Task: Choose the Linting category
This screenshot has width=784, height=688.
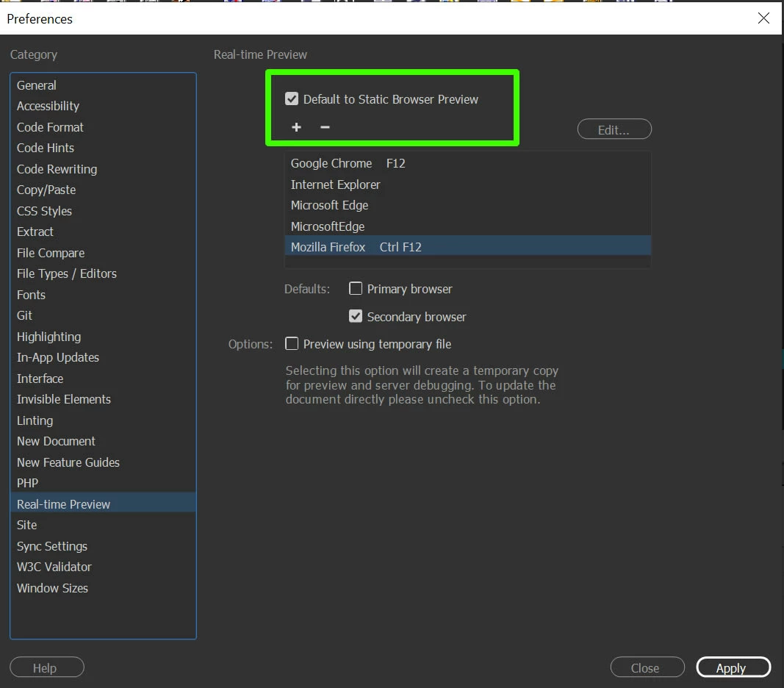Action: pos(103,420)
